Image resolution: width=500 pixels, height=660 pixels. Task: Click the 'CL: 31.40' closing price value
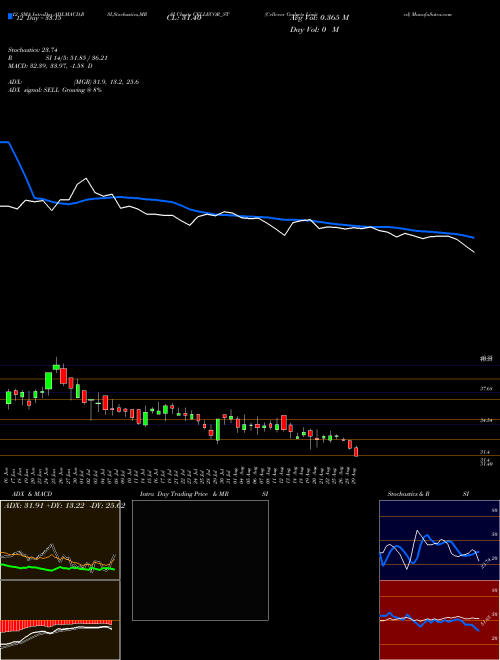[184, 18]
